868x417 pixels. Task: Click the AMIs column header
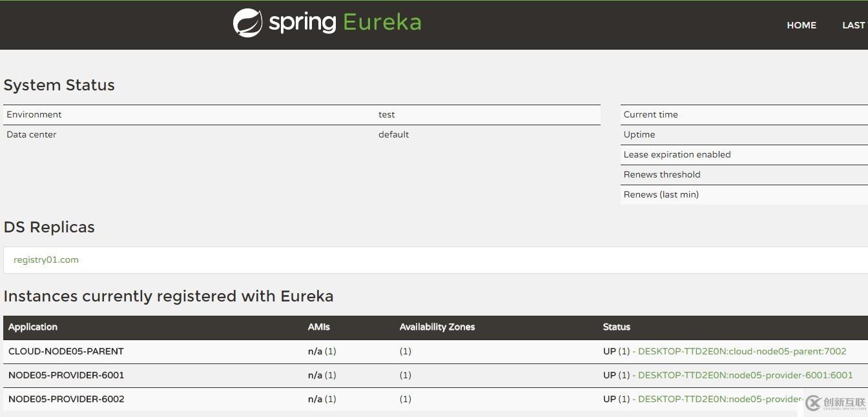318,327
